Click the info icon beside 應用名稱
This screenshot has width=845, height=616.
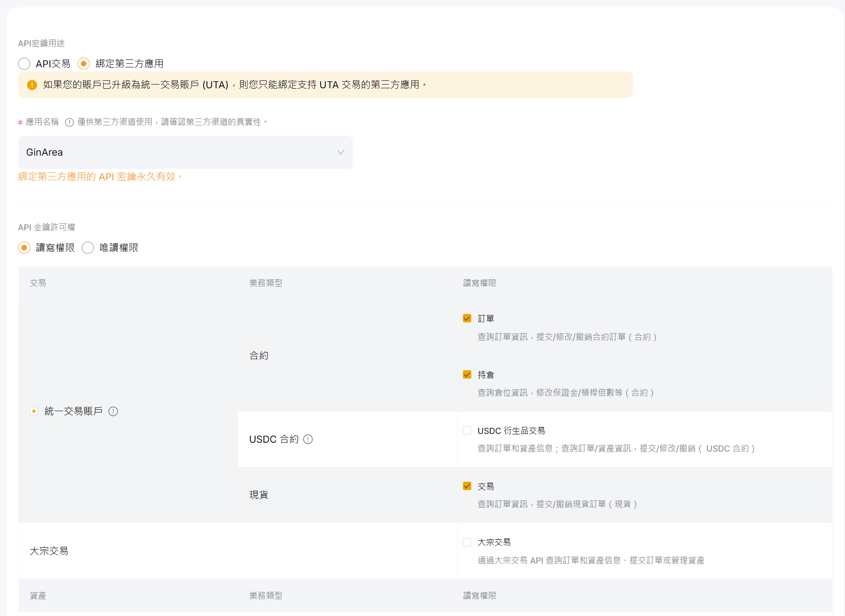click(69, 122)
